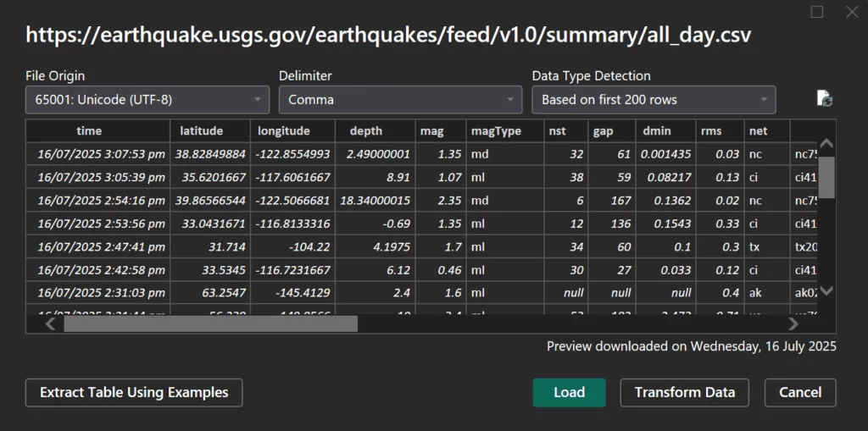The height and width of the screenshot is (431, 868).
Task: Click latitude value 35.6201667
Action: (210, 177)
